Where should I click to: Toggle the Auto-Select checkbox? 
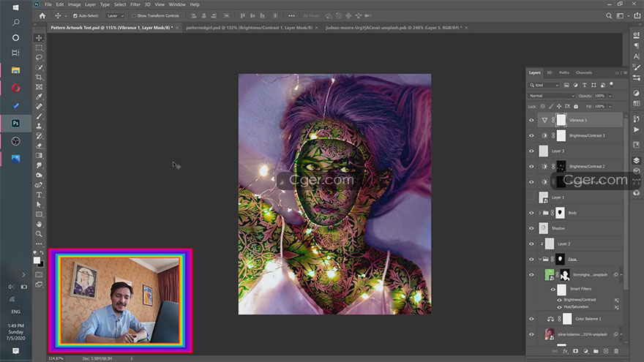pyautogui.click(x=75, y=15)
